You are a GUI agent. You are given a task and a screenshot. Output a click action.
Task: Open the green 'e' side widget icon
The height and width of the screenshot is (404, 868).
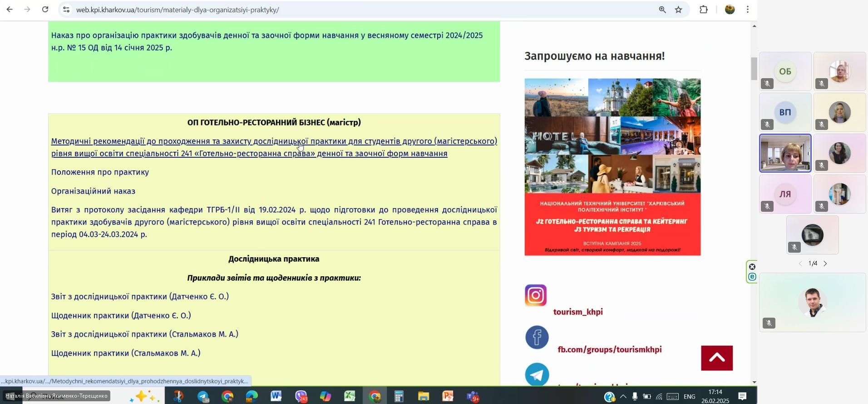coord(752,277)
